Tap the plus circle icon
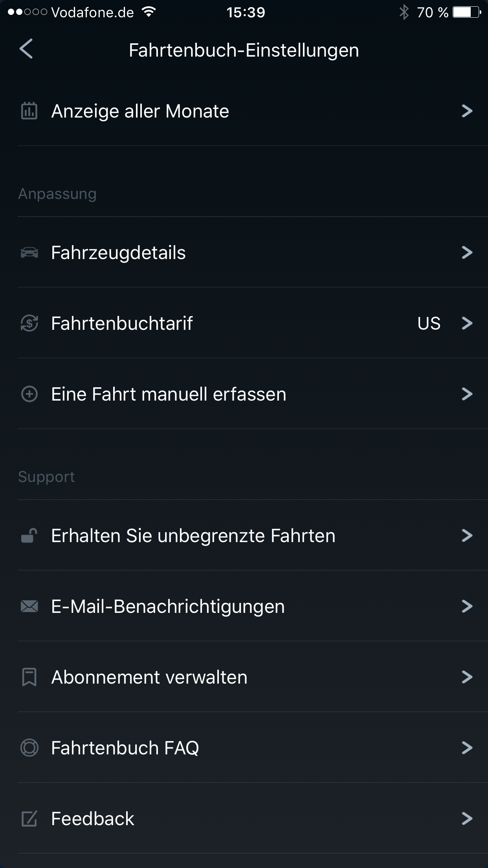Screen dimensions: 488x868 tap(29, 394)
